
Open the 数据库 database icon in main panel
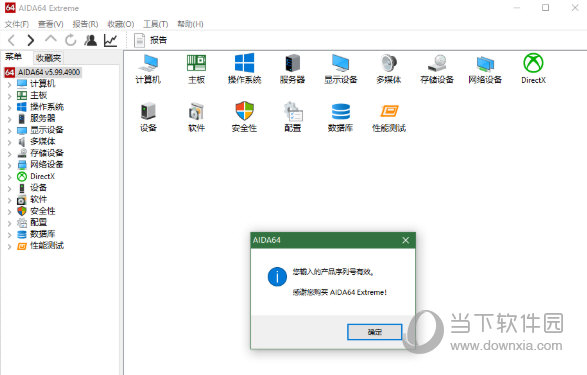coord(341,117)
